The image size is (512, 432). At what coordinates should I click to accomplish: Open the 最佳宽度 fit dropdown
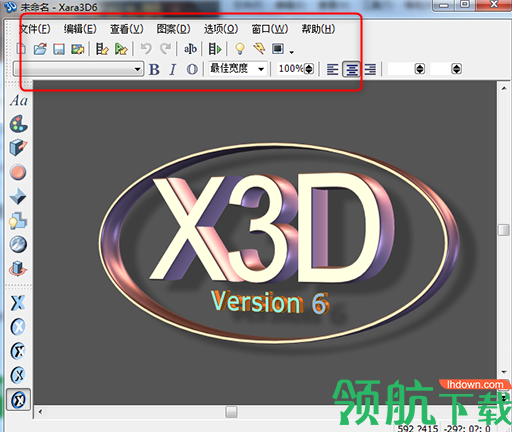238,69
